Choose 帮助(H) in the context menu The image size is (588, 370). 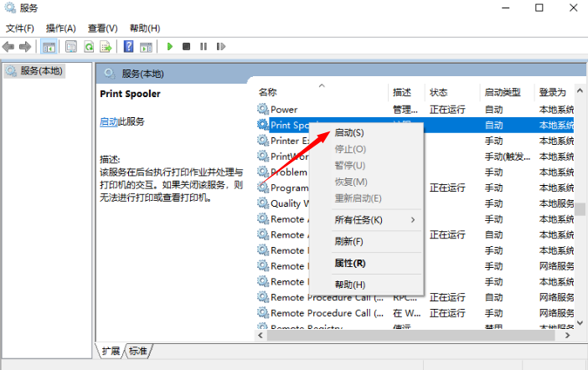[367, 285]
